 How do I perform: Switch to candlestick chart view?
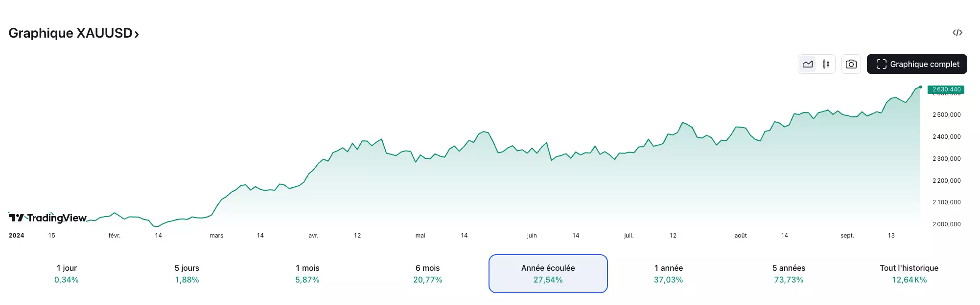tap(826, 64)
